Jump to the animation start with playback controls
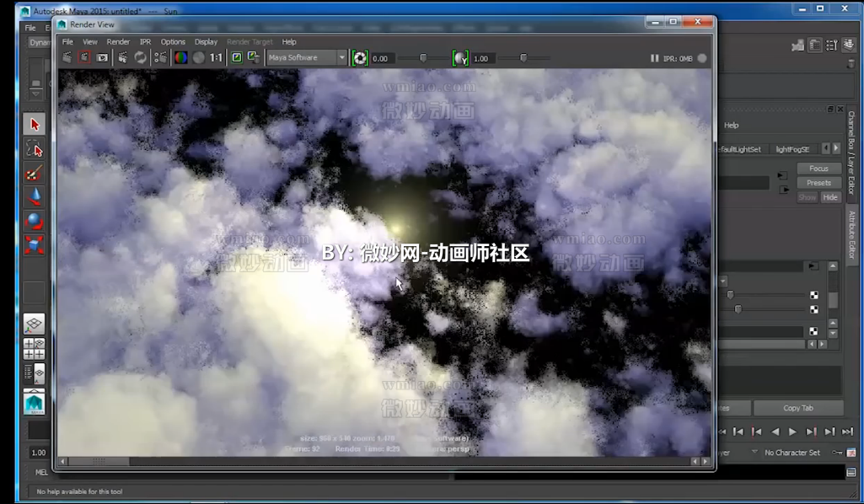Image resolution: width=864 pixels, height=504 pixels. pyautogui.click(x=738, y=431)
